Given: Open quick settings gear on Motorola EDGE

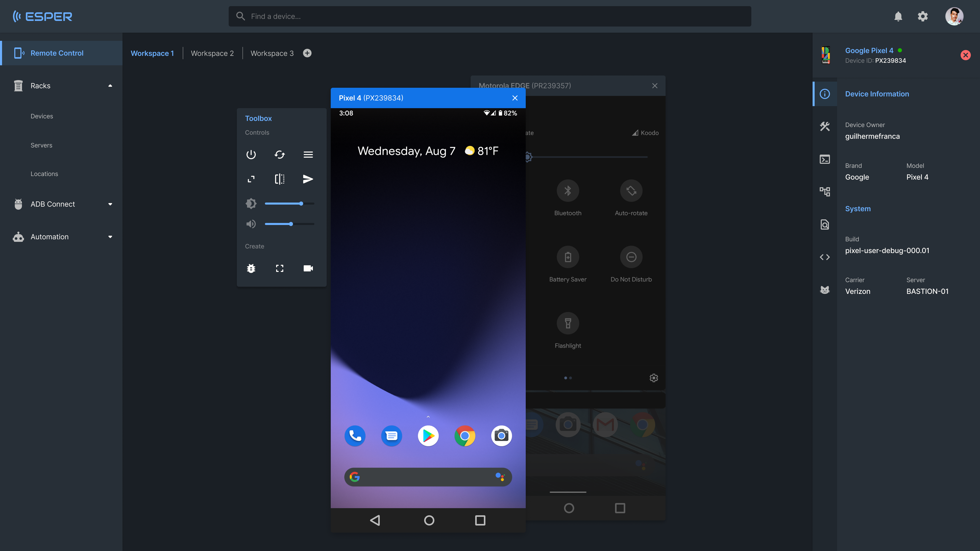Looking at the screenshot, I should coord(654,378).
